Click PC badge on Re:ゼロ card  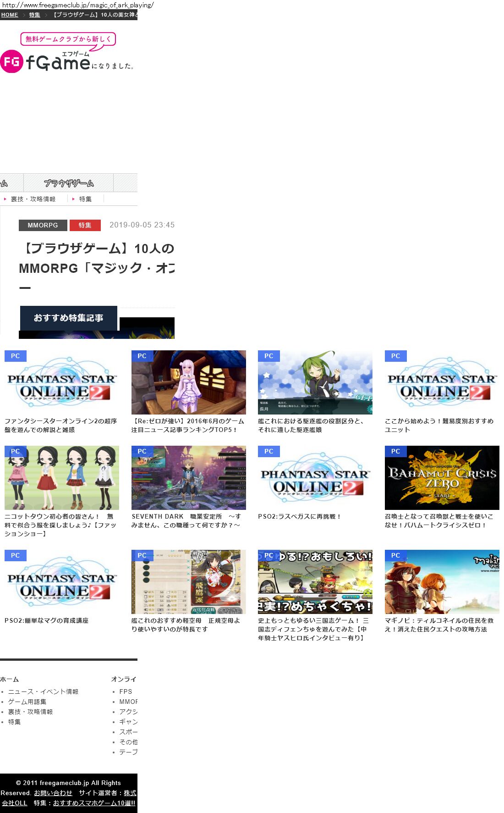tap(142, 356)
